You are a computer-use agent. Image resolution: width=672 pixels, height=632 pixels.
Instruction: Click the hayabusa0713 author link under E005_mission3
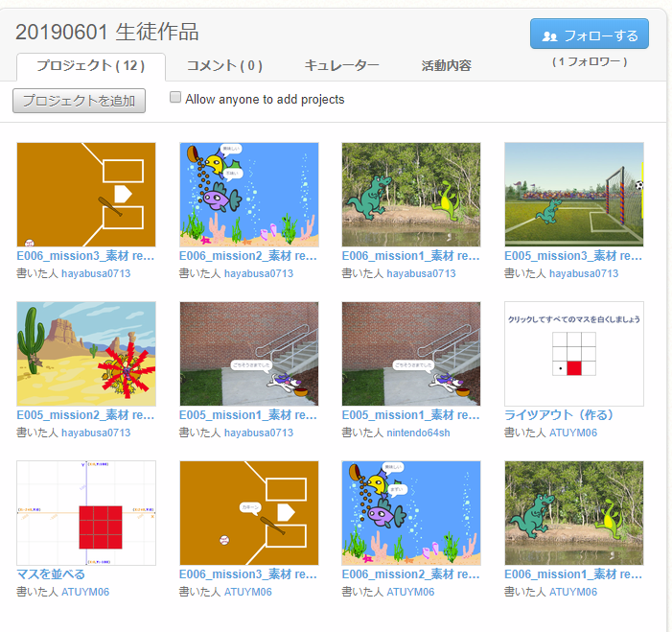coord(584,273)
